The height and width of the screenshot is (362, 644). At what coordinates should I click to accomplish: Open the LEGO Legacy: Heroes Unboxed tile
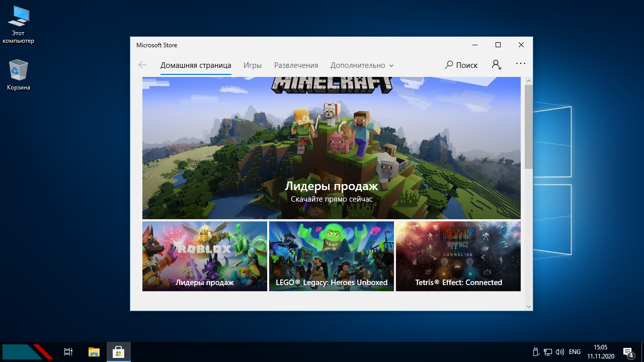(x=332, y=256)
